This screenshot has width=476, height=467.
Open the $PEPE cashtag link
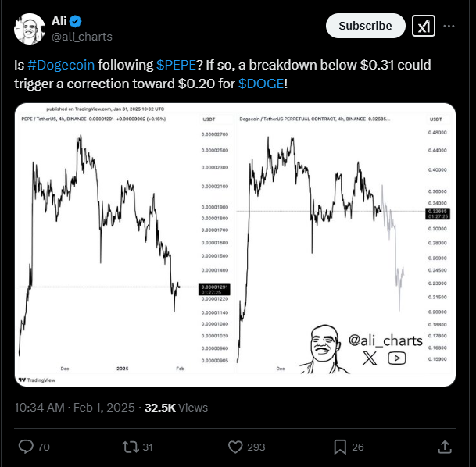pyautogui.click(x=176, y=65)
